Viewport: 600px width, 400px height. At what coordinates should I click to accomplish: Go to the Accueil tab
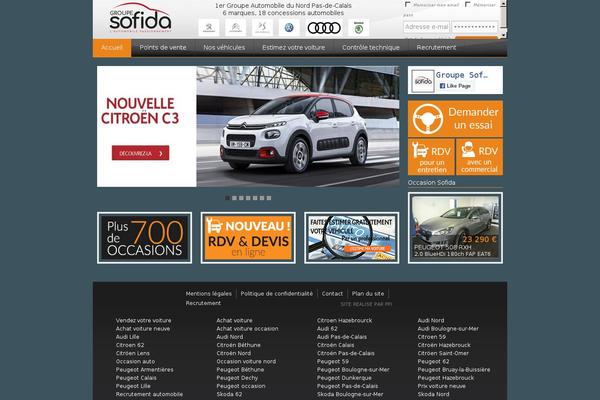coord(112,47)
